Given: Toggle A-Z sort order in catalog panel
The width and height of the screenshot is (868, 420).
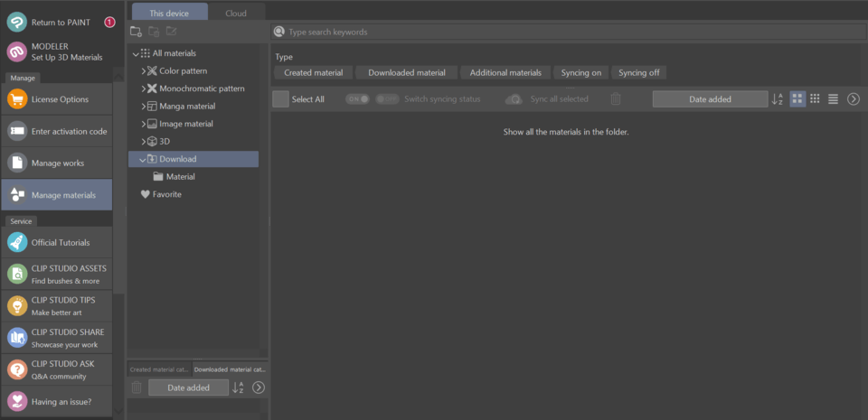Looking at the screenshot, I should [x=238, y=387].
